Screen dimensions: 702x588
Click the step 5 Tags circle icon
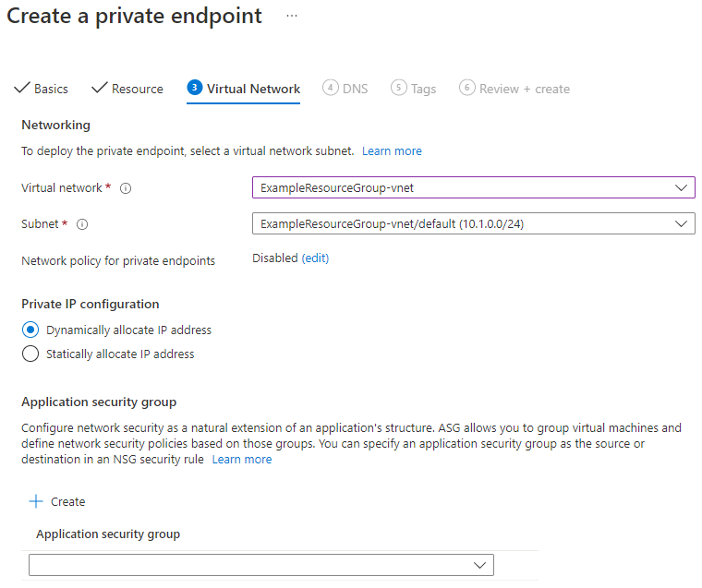click(398, 88)
